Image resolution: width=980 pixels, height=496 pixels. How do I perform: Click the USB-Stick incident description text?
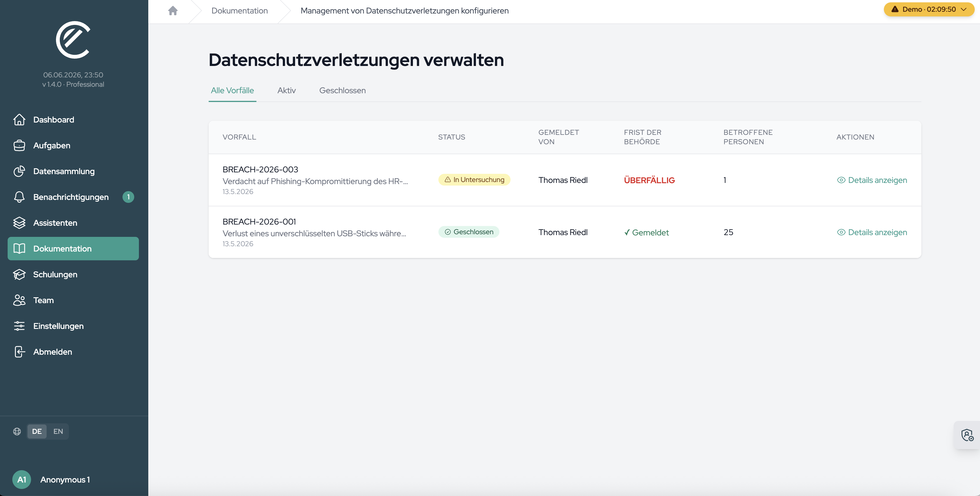(314, 233)
